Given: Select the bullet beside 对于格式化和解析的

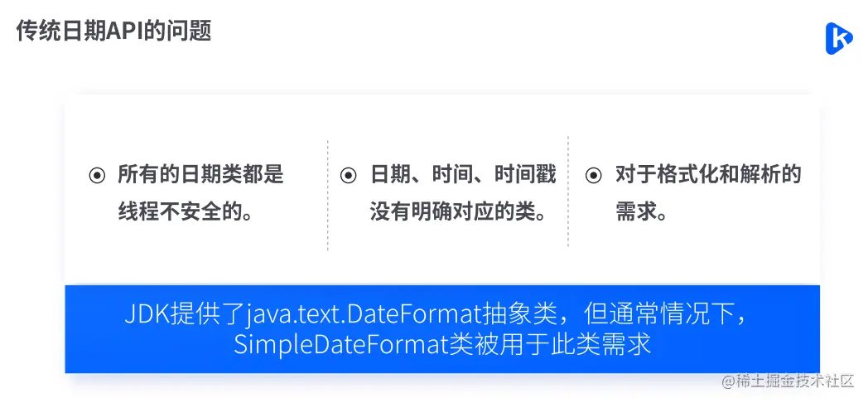Looking at the screenshot, I should coord(593,177).
